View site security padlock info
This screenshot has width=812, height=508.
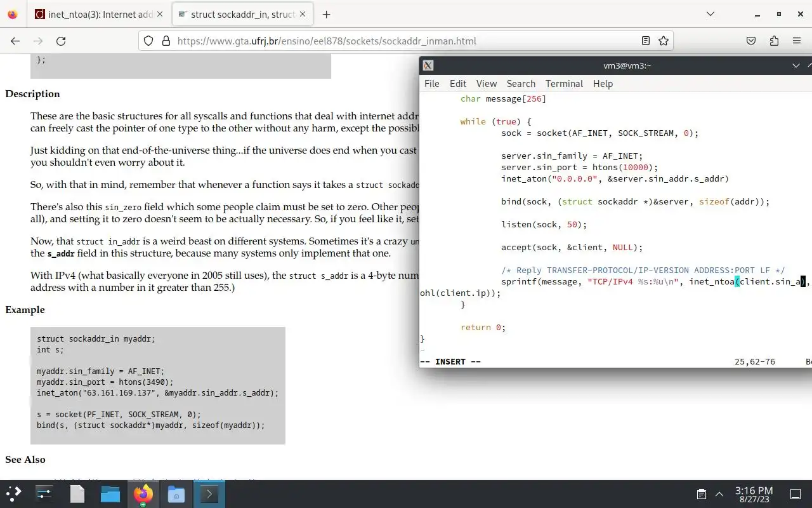(166, 41)
